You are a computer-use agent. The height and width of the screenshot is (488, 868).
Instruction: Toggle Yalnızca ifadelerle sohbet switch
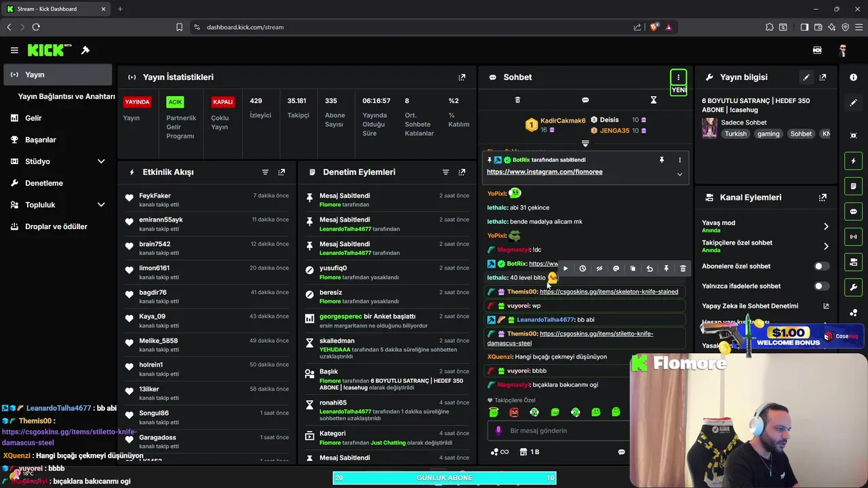coord(822,286)
